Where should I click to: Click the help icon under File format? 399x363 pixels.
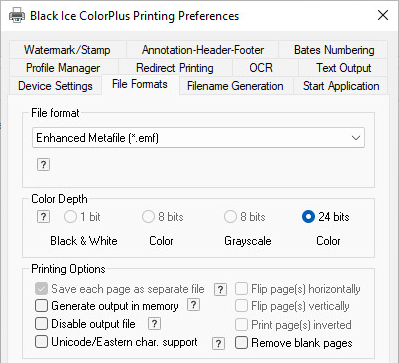click(x=43, y=165)
